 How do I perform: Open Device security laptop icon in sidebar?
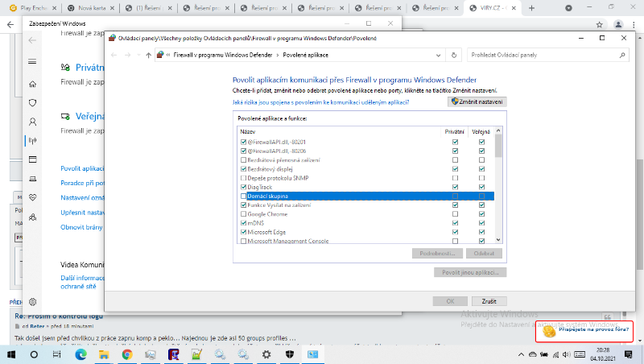[x=33, y=179]
